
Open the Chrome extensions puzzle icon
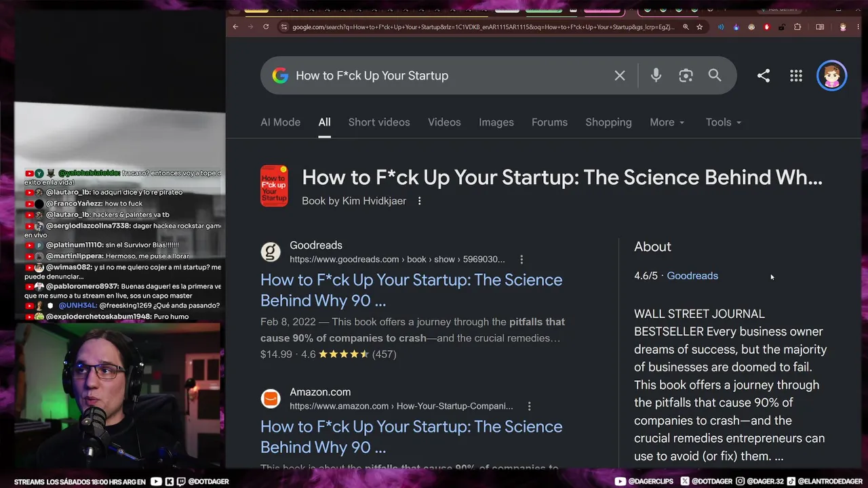pyautogui.click(x=797, y=27)
